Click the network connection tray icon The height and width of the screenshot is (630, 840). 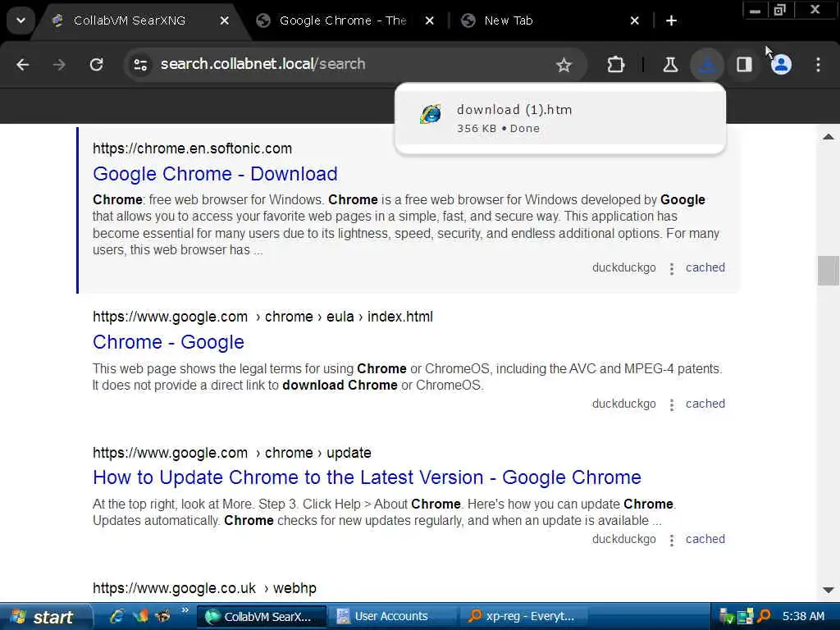point(745,617)
